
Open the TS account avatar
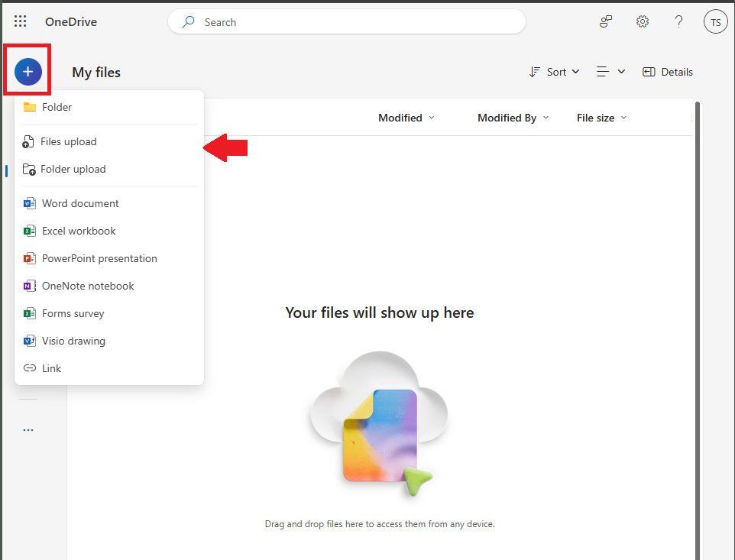tap(715, 21)
